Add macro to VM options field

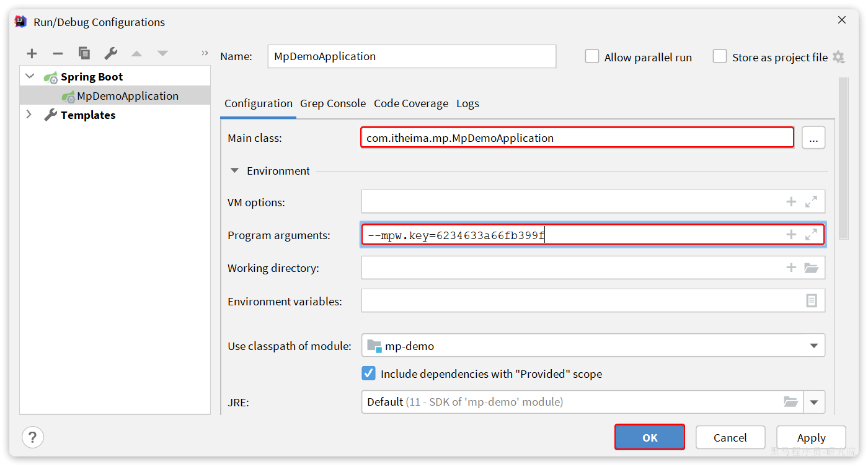791,202
